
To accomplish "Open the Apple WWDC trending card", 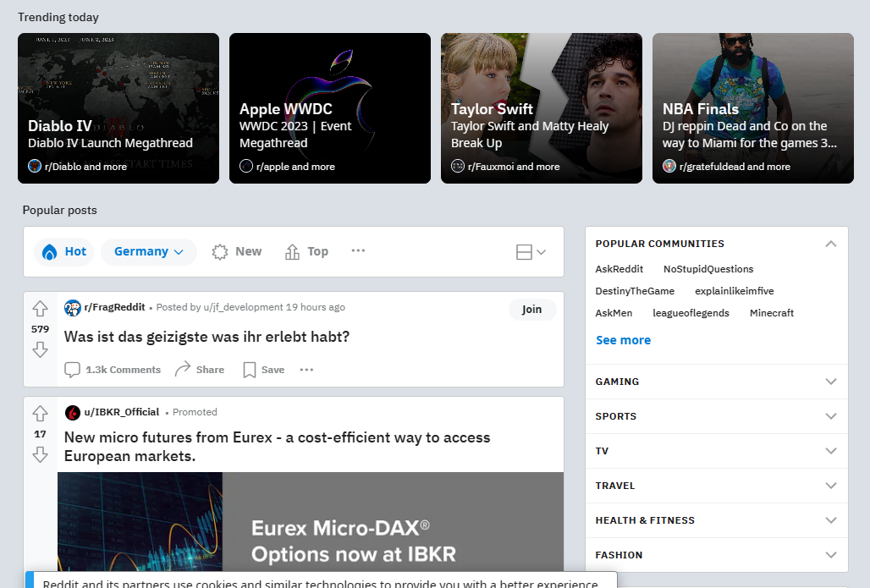I will [x=329, y=108].
